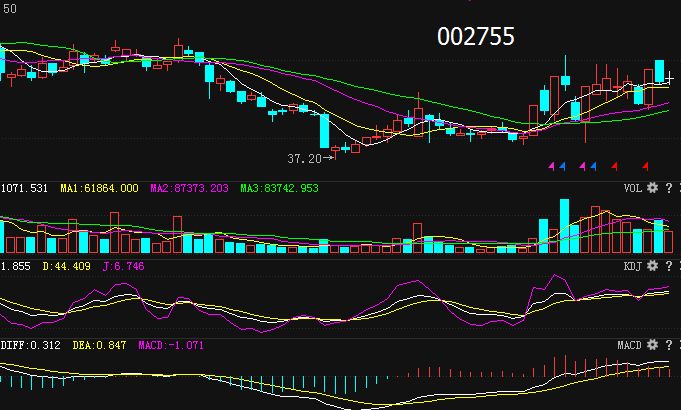
Task: Open KDJ indicator settings gear
Action: 652,266
